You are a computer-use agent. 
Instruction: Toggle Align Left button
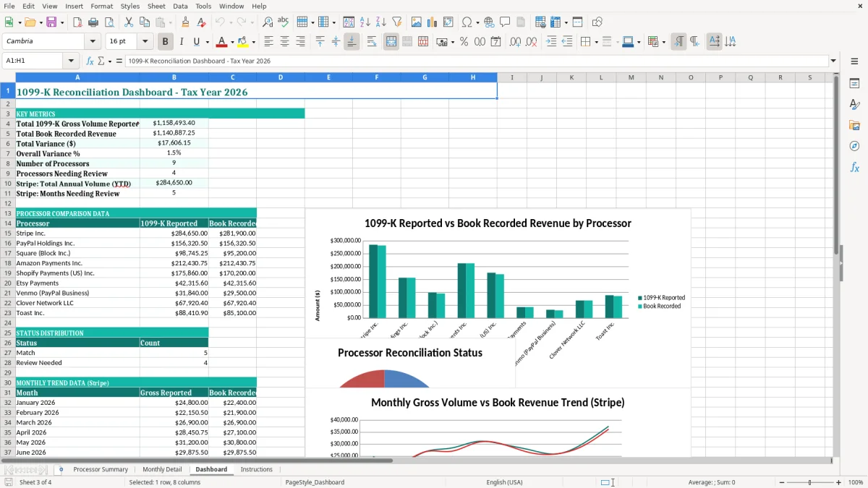(x=268, y=42)
